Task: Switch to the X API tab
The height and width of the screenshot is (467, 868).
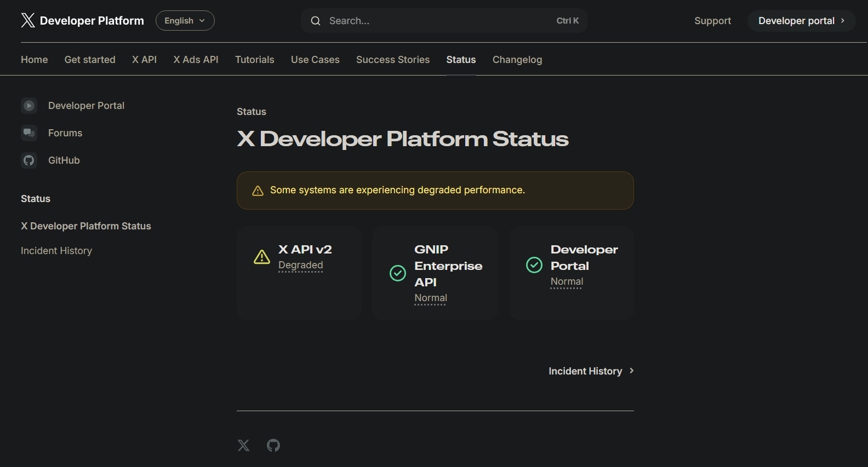Action: click(145, 60)
